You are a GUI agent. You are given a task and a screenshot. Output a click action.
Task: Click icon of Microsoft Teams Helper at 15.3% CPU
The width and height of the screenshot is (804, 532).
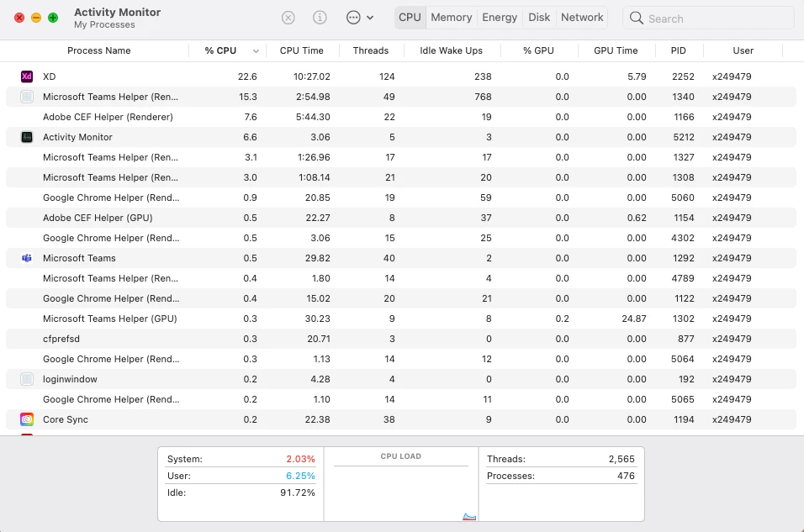27,97
